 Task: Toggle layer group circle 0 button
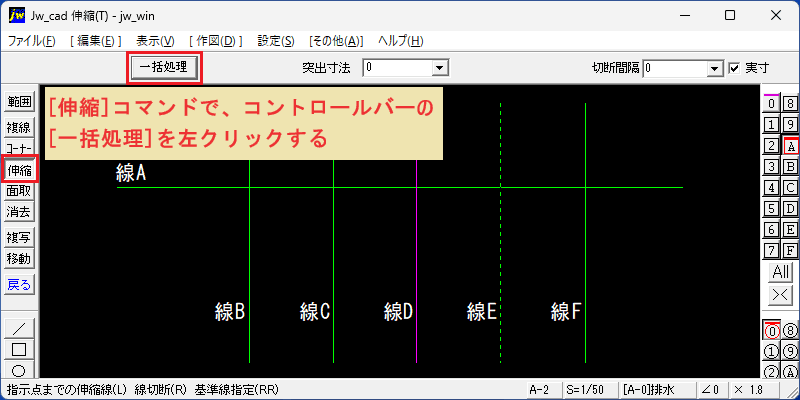[771, 332]
